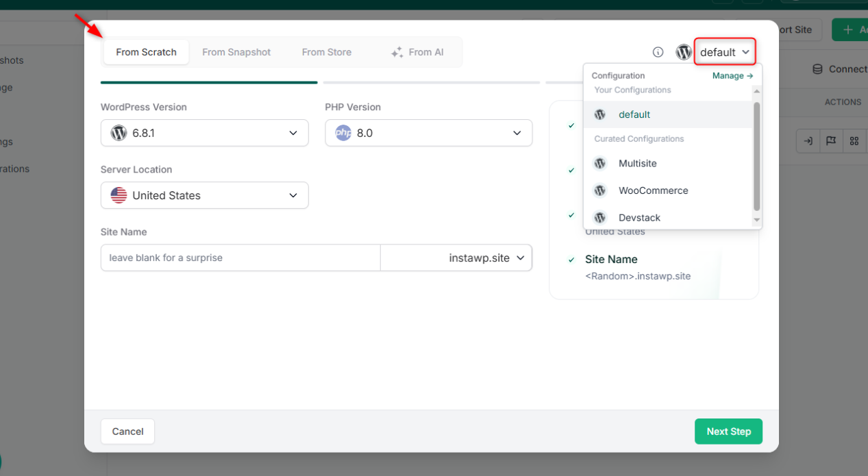Click the login arrow icon under ACTIONS
Image resolution: width=868 pixels, height=476 pixels.
pyautogui.click(x=808, y=140)
